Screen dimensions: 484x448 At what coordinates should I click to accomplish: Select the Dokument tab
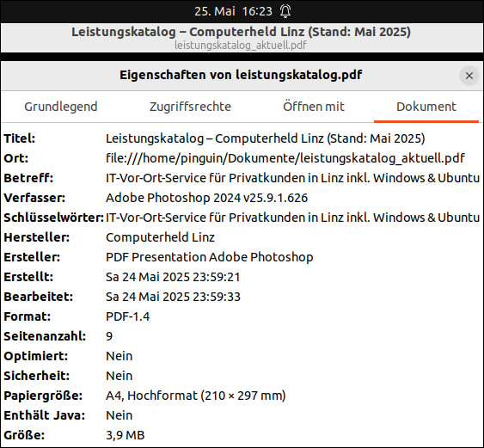click(426, 107)
